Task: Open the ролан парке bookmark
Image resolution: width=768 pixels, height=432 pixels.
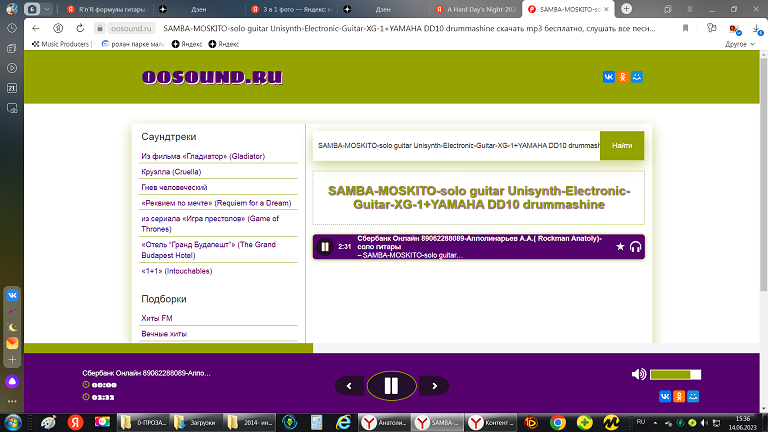Action: (x=133, y=44)
